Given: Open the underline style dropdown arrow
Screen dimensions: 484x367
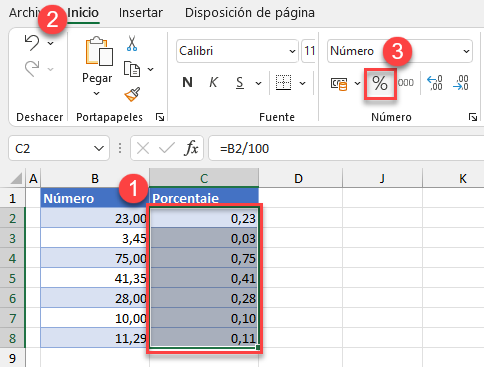Looking at the screenshot, I should [259, 83].
